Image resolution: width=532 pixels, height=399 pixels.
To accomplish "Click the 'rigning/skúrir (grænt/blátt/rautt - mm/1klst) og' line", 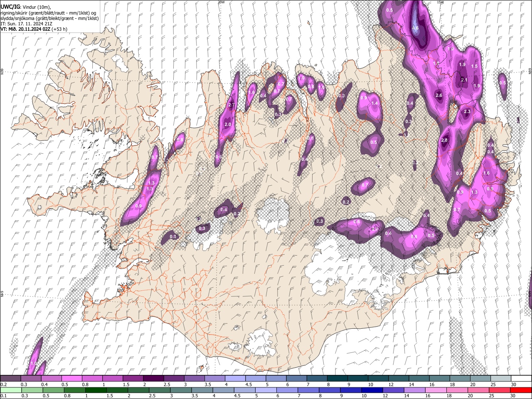I will tap(48, 12).
